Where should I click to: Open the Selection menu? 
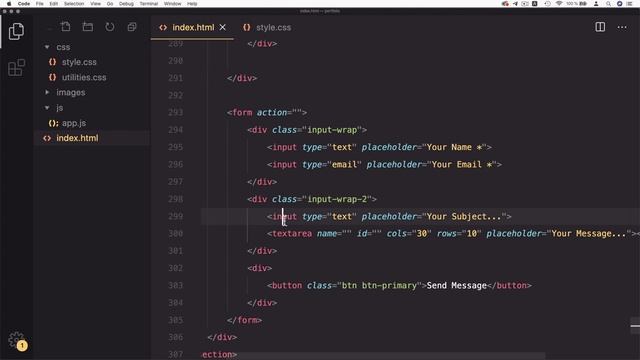74,4
